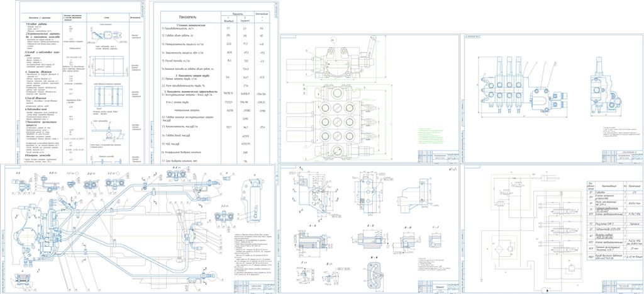Click 'Примечание' header in schematic parts table
The image size is (644, 294).
pos(635,186)
